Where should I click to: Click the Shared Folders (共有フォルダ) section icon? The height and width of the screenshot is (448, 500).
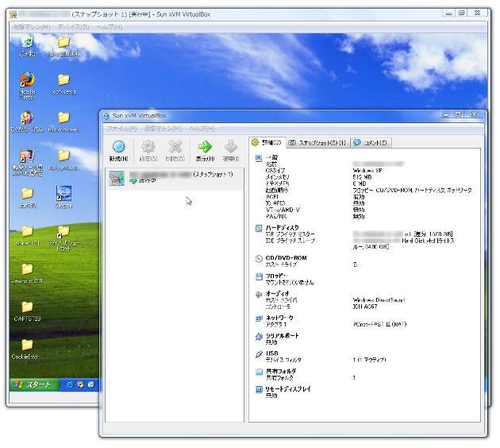pos(259,372)
